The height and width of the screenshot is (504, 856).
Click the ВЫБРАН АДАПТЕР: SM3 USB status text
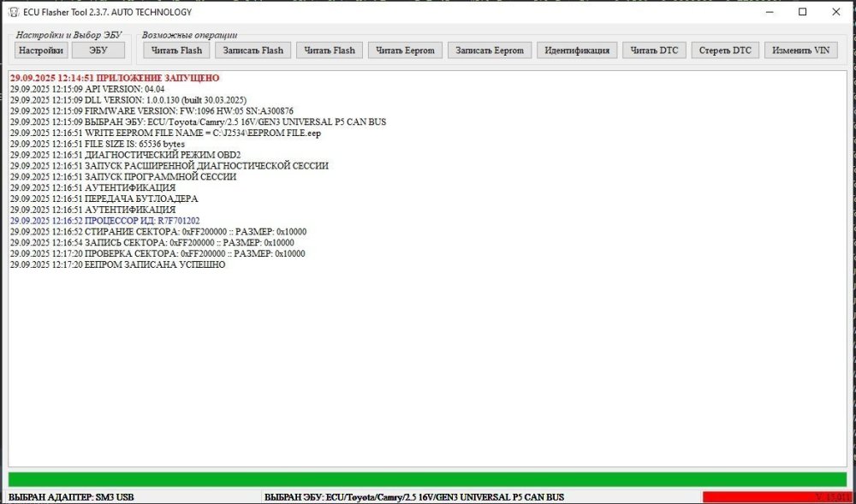click(72, 497)
